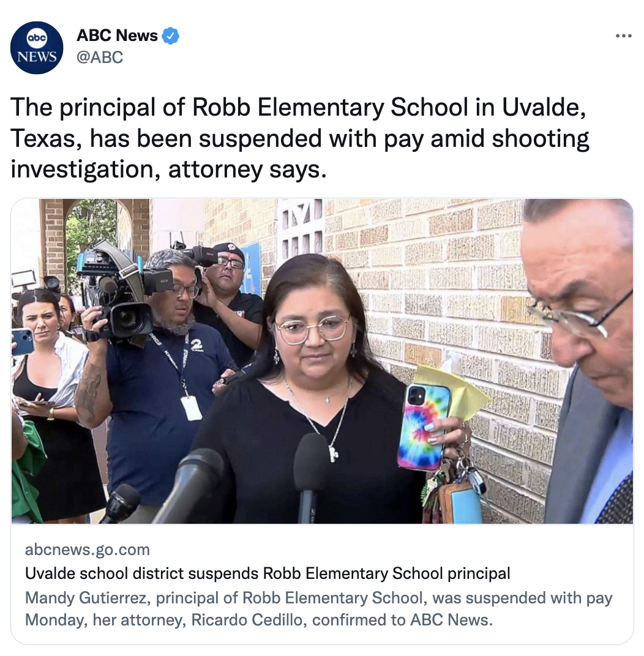The image size is (644, 656).
Task: Click the abcnews.go.com domain label
Action: 88,550
